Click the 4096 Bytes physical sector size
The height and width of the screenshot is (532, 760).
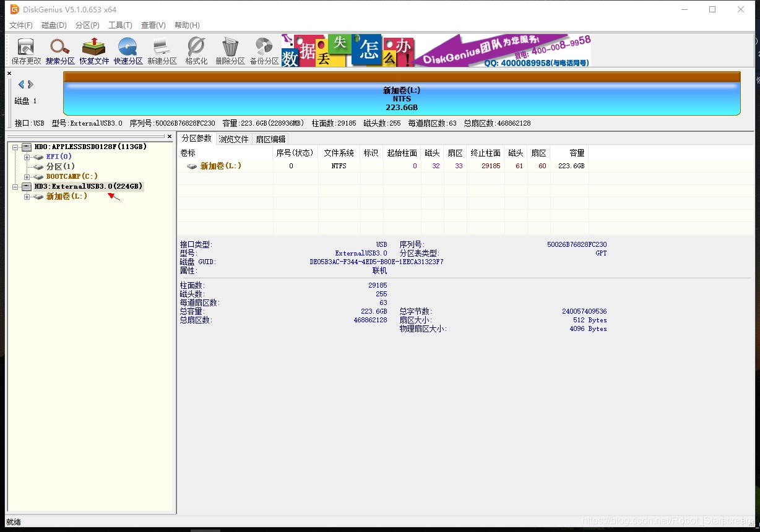coord(588,328)
